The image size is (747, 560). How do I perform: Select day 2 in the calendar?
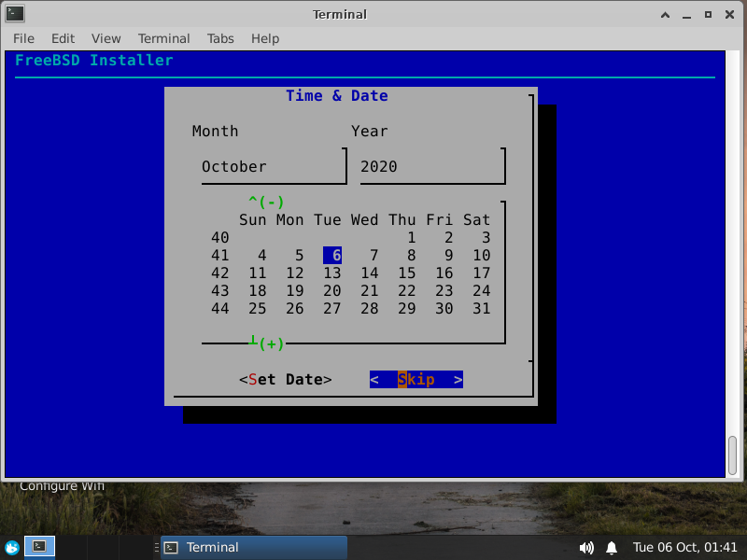tap(449, 238)
